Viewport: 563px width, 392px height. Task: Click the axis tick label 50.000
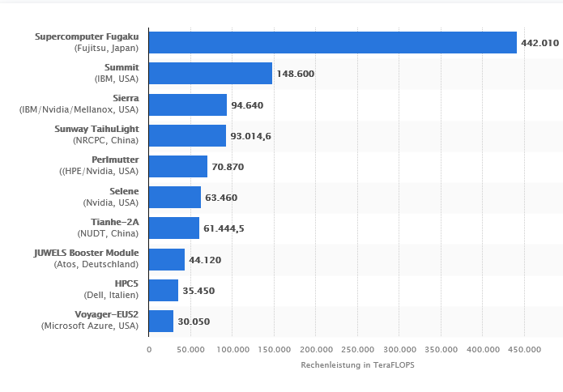(x=191, y=350)
